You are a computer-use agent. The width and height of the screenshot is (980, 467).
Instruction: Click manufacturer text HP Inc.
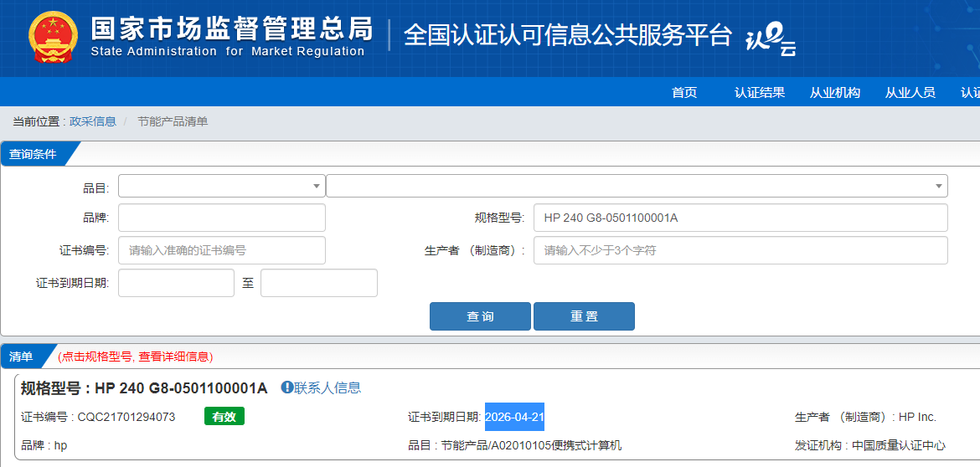917,417
